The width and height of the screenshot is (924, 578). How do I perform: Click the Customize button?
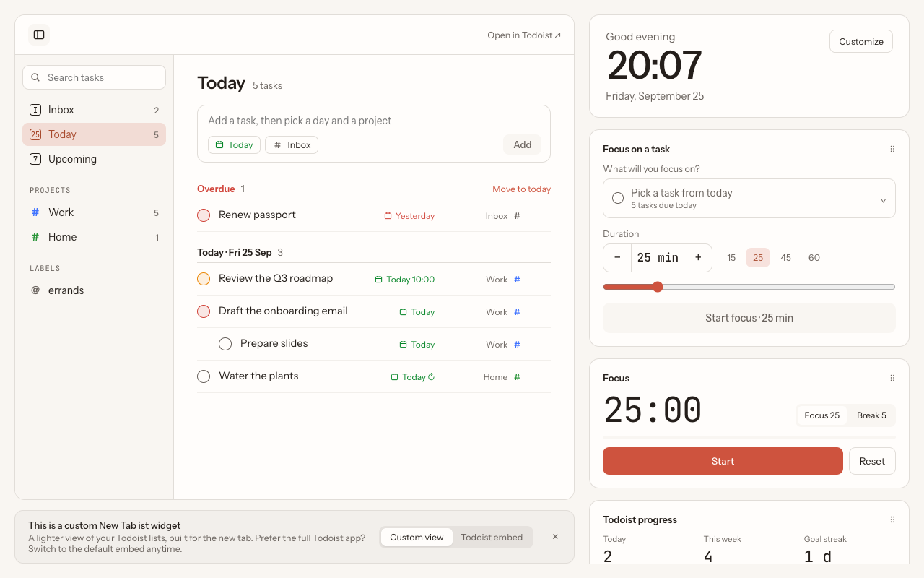click(861, 41)
